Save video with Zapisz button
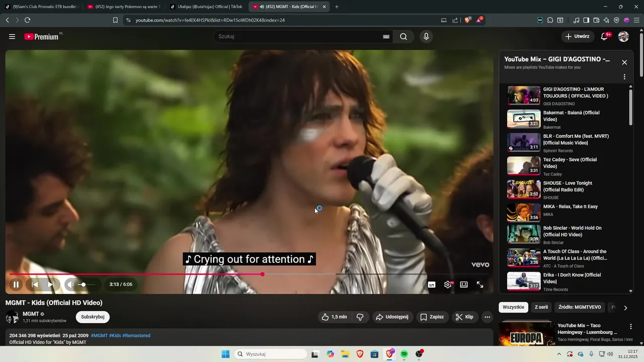This screenshot has height=362, width=644. (432, 317)
